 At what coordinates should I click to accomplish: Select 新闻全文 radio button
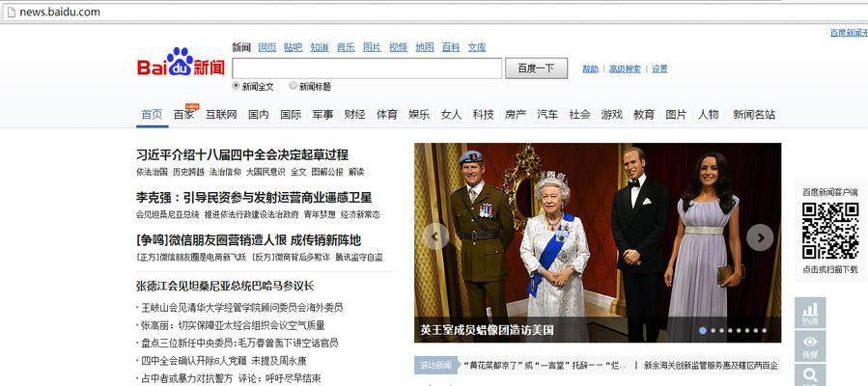coord(237,86)
